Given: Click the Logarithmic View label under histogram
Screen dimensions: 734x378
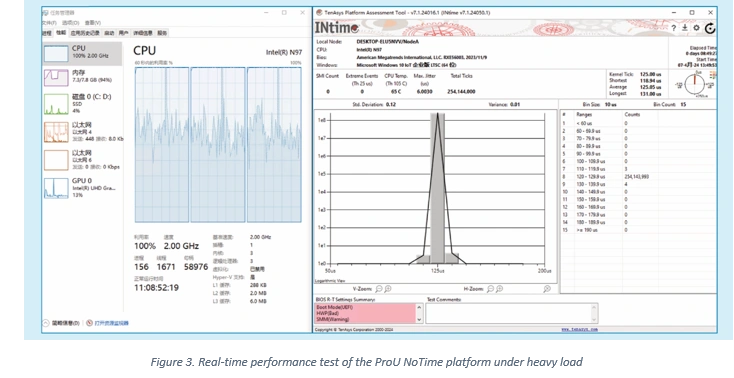Looking at the screenshot, I should 330,281.
